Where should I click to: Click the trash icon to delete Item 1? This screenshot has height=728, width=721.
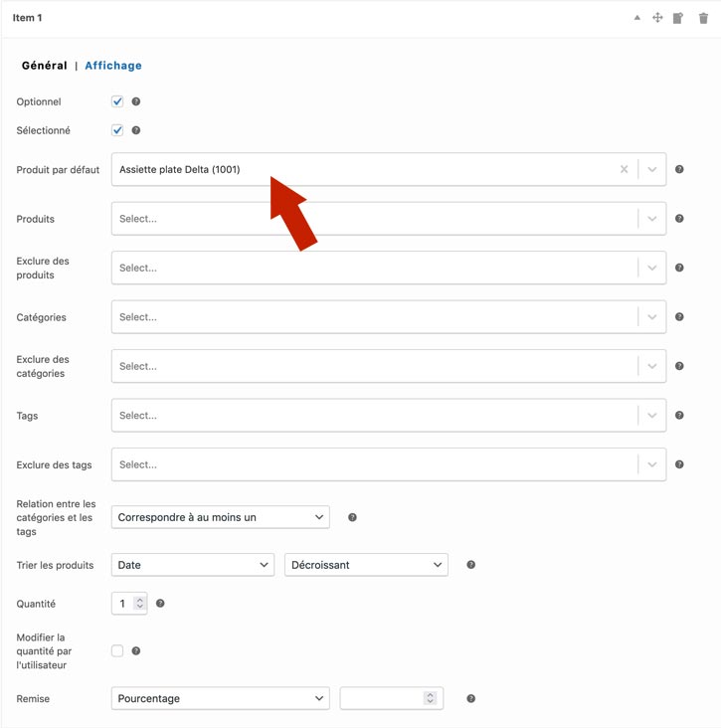point(703,18)
